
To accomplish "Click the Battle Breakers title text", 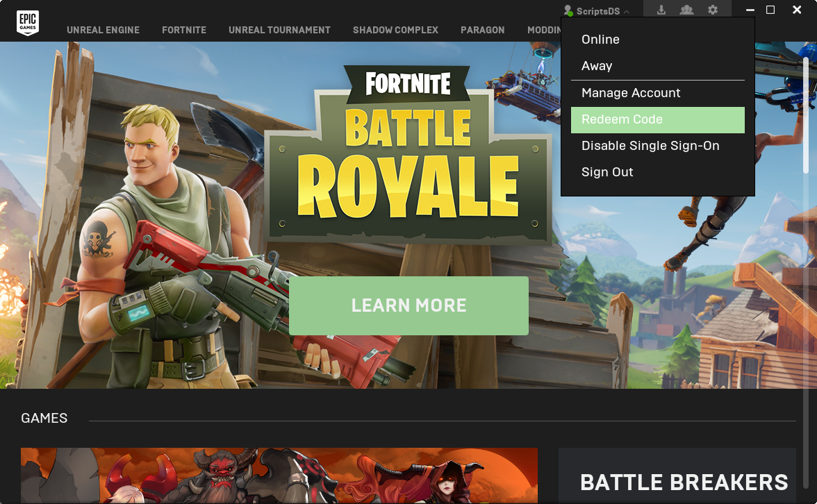I will tap(684, 482).
